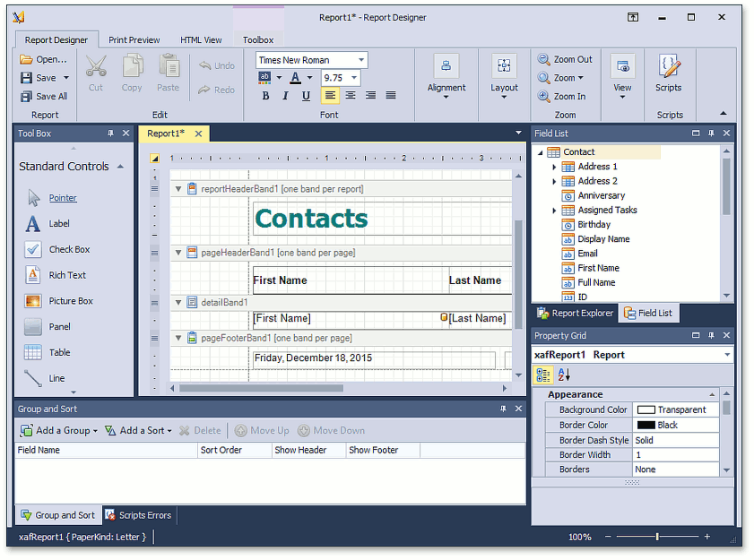Toggle Italic formatting
Screen dimensions: 754x560
[x=286, y=96]
